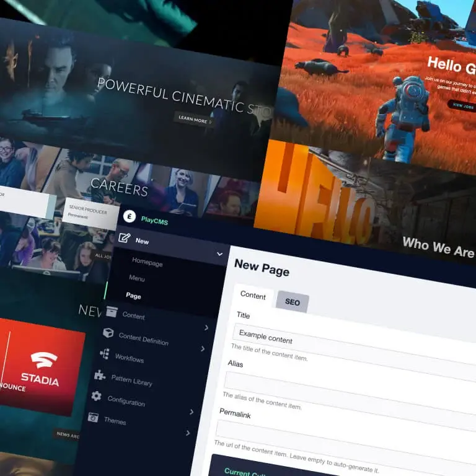The height and width of the screenshot is (476, 476).
Task: Open Workflows via its diagram icon
Action: point(104,355)
